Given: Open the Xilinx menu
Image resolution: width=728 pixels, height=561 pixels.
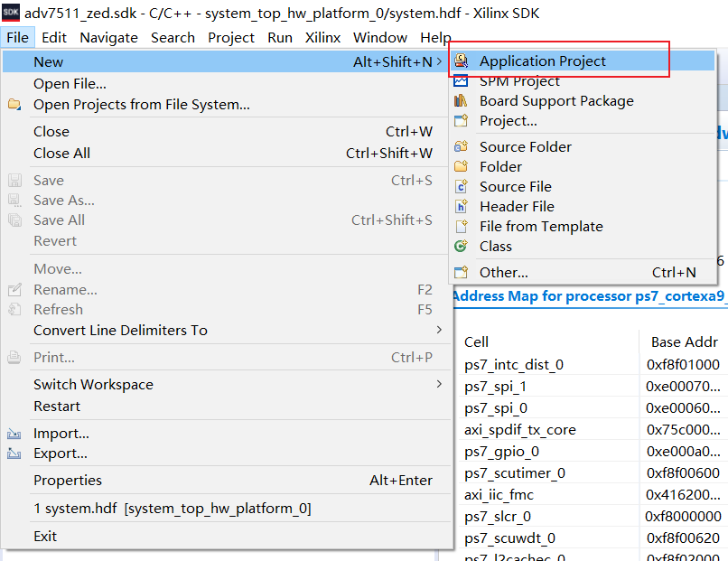Looking at the screenshot, I should click(x=322, y=37).
